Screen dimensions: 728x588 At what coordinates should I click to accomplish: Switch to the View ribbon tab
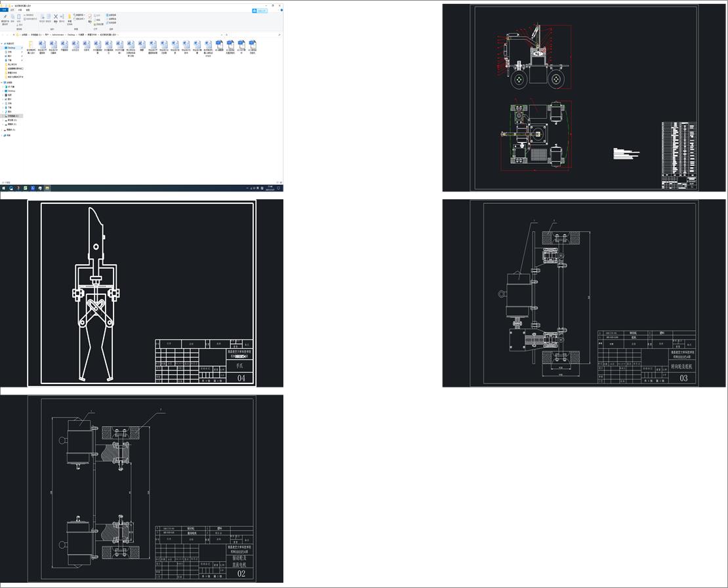28,10
